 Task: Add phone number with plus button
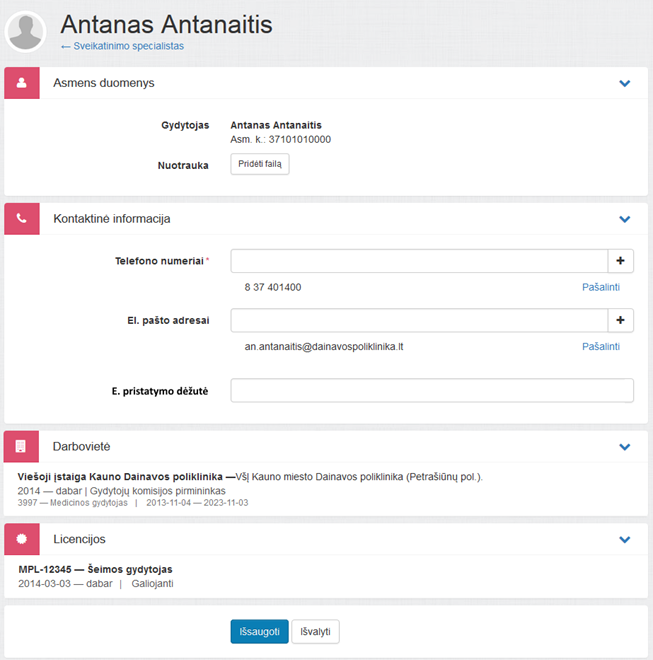tap(620, 261)
